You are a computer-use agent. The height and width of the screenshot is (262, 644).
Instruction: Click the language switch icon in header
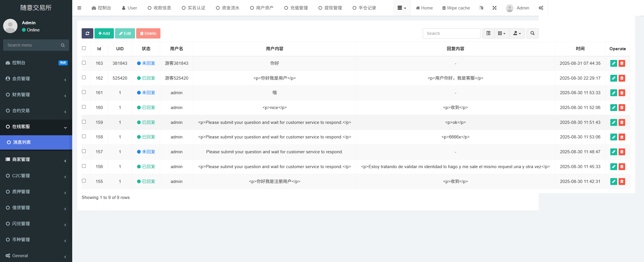pos(481,8)
